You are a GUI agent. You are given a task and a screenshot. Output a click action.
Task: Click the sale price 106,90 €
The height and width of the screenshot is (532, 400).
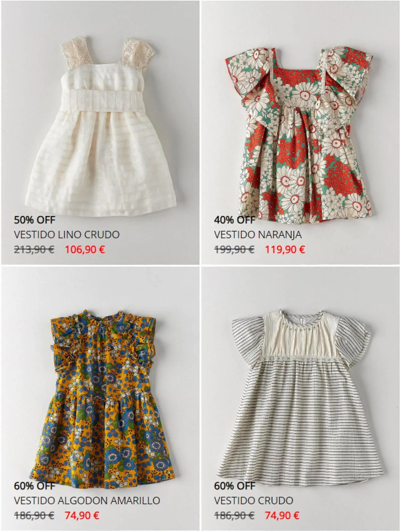(85, 250)
